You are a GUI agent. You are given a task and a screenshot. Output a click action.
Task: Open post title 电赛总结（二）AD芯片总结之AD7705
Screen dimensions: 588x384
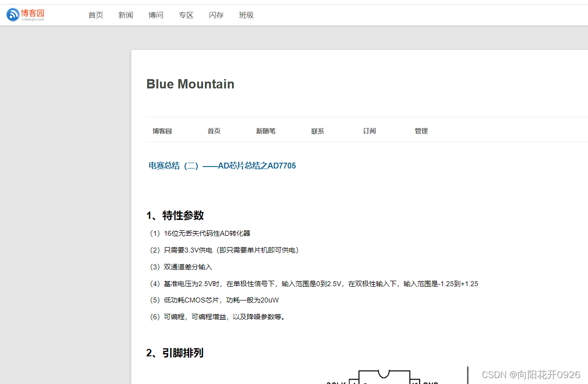pyautogui.click(x=222, y=166)
